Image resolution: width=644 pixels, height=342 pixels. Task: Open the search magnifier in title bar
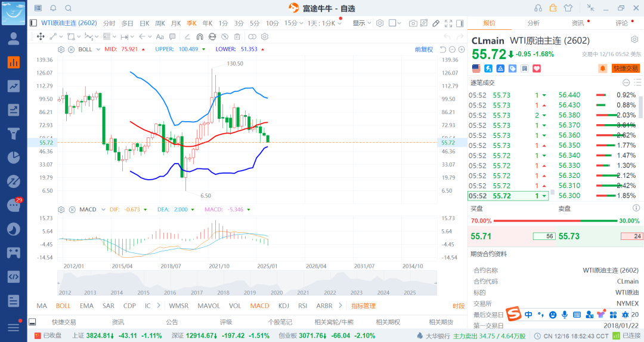coord(68,8)
